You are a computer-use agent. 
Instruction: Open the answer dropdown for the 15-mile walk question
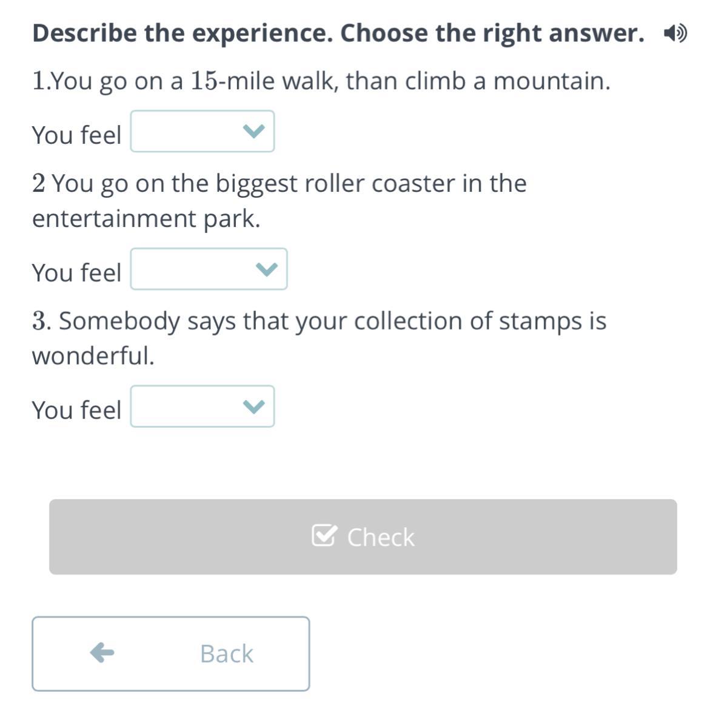pos(202,132)
